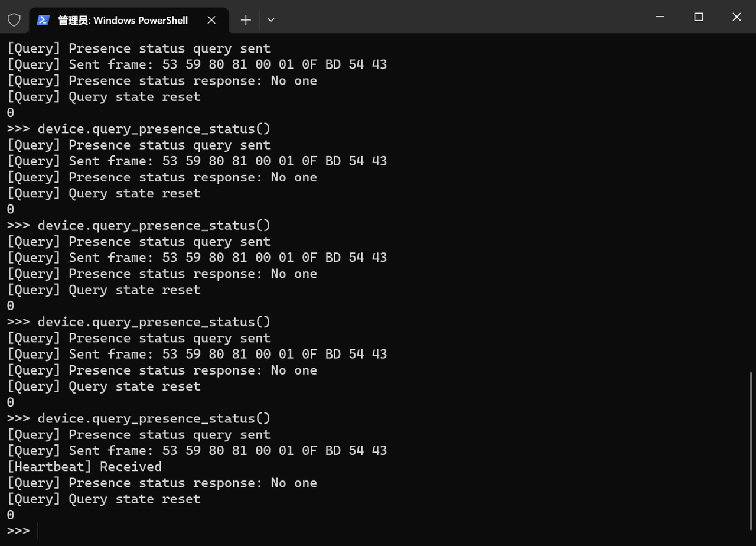Click the final 0 output above the prompt
756x546 pixels.
pos(11,515)
